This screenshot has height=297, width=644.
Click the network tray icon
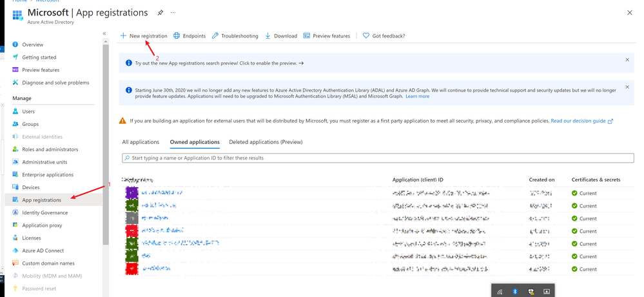[500, 292]
